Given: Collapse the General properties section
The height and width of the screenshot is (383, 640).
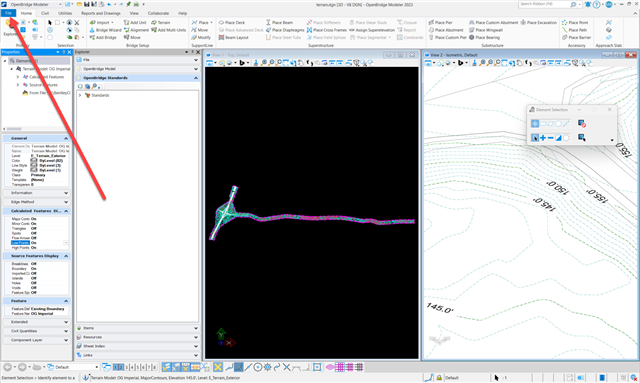Looking at the screenshot, I should click(66, 138).
